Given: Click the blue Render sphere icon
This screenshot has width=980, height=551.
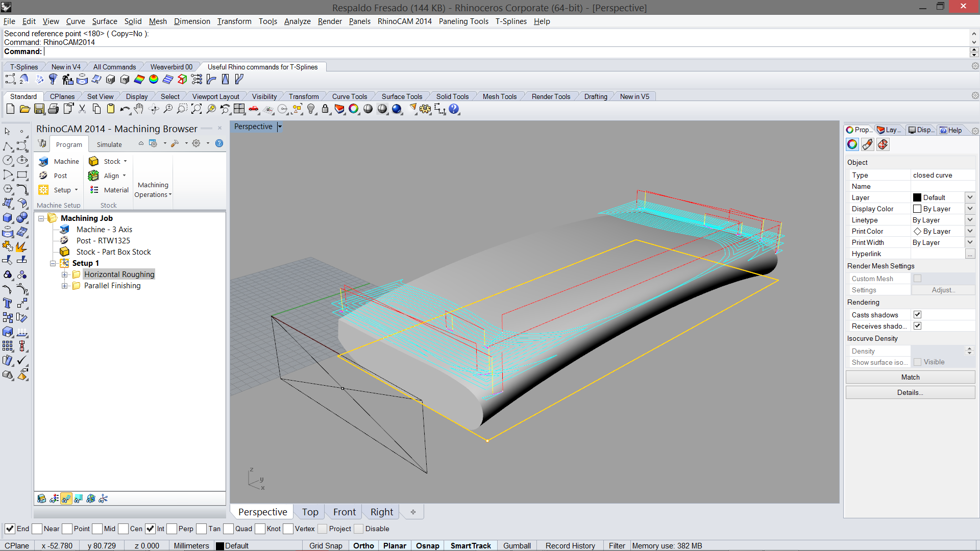Looking at the screenshot, I should click(x=397, y=109).
